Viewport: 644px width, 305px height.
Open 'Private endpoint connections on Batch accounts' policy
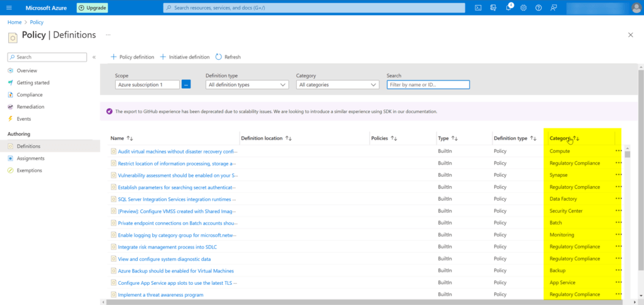tap(177, 223)
